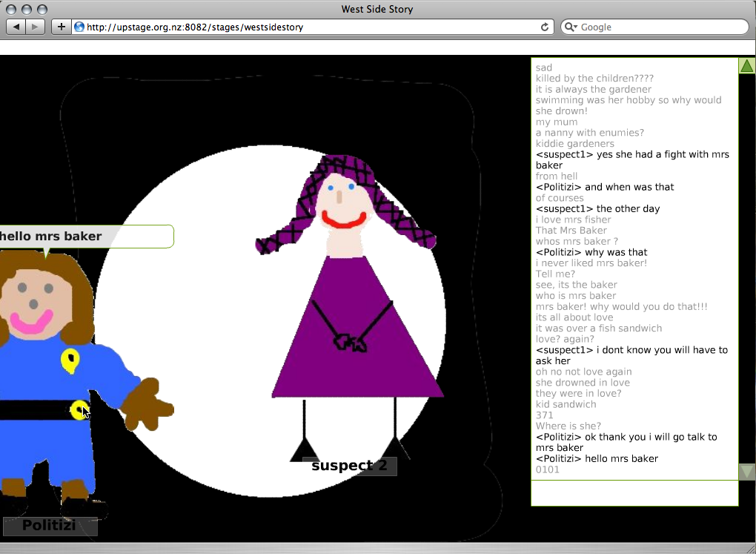Reload the West Side Story stage page
Viewport: 756px width, 554px height.
coord(545,27)
